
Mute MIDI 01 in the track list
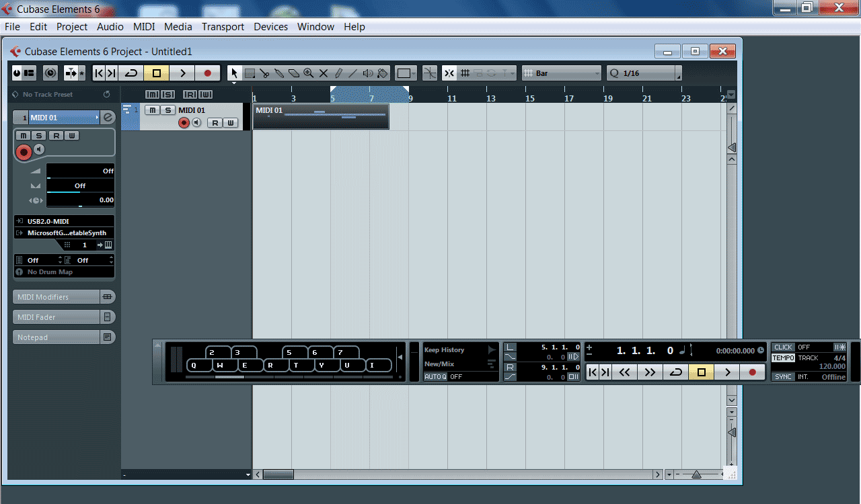click(x=153, y=110)
